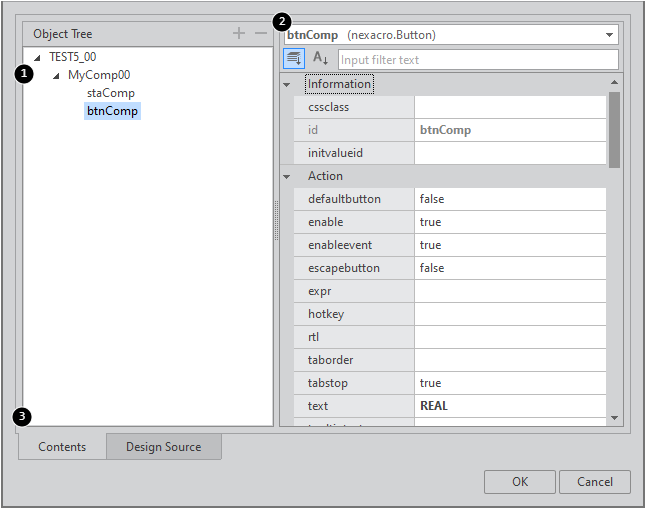Collapse the Information property group
646x509 pixels.
287,84
